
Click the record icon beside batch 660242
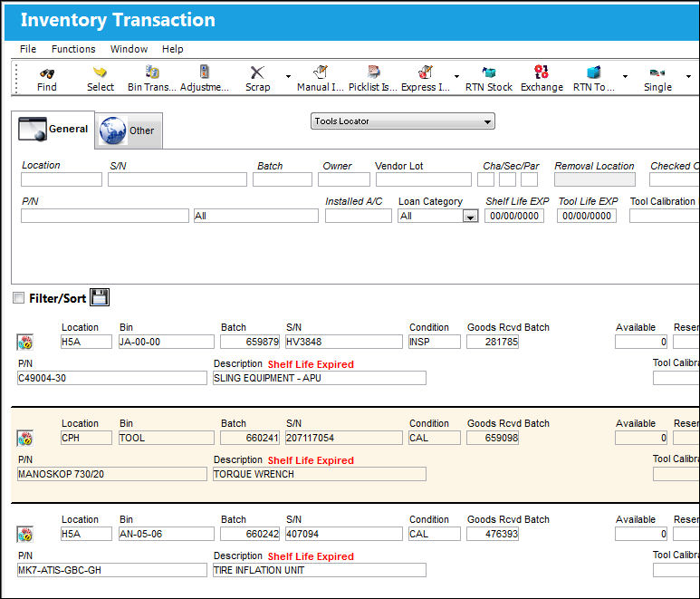(x=25, y=535)
